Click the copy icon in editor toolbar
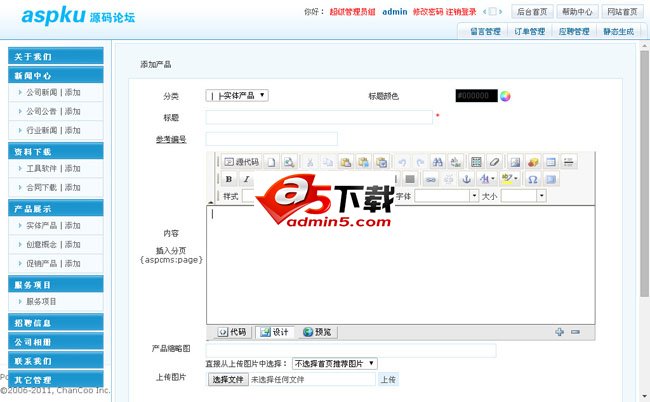This screenshot has height=402, width=650. coord(328,162)
